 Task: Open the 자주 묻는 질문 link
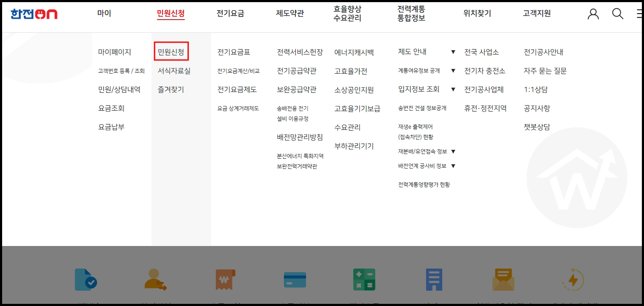[x=544, y=71]
